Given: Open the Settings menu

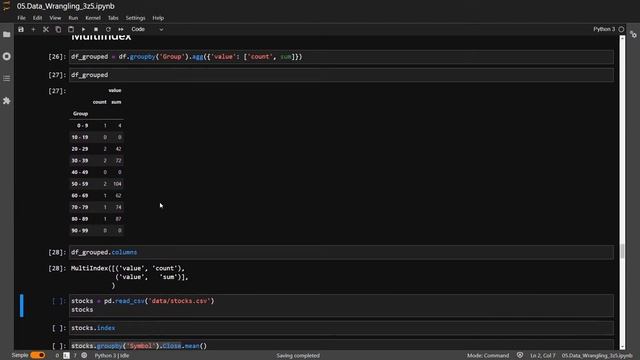Looking at the screenshot, I should pyautogui.click(x=135, y=18).
